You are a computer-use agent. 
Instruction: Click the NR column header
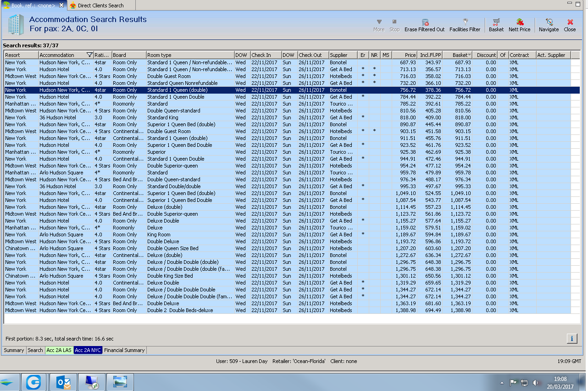pos(375,55)
